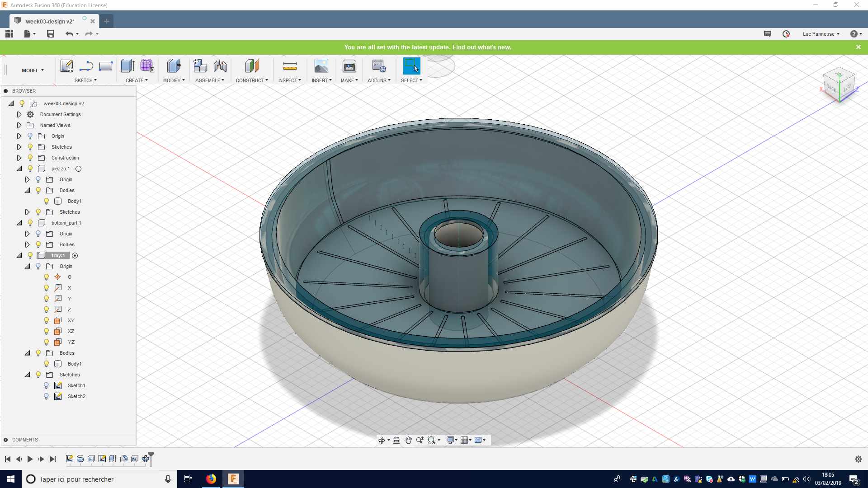Screen dimensions: 868x488
Task: Click the Save icon in quick toolbar
Action: 51,34
